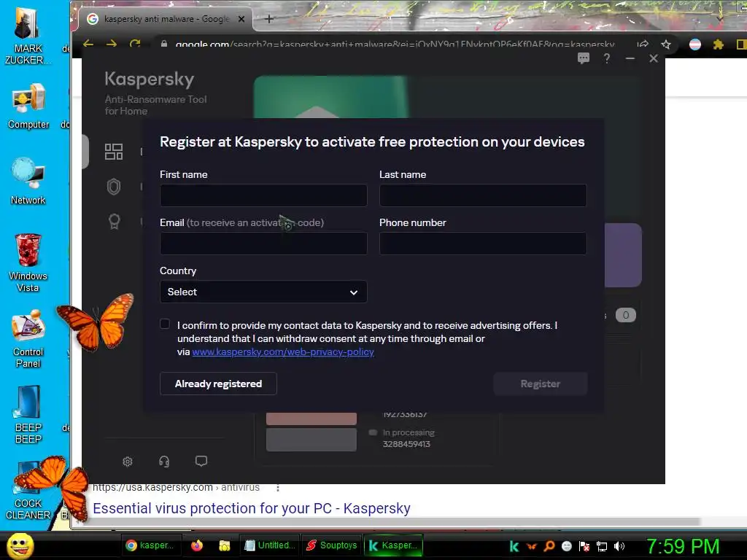Open Kaspersky settings gear icon
This screenshot has width=747, height=560.
click(127, 462)
